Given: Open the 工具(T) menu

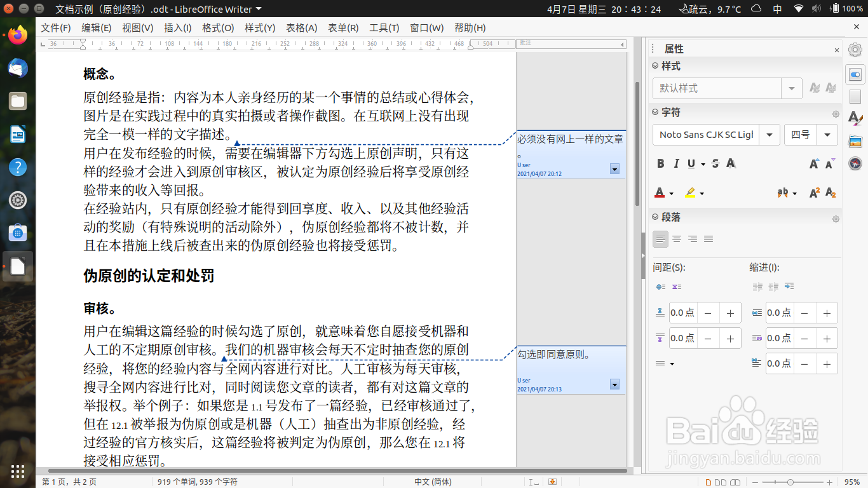Looking at the screenshot, I should pos(384,28).
